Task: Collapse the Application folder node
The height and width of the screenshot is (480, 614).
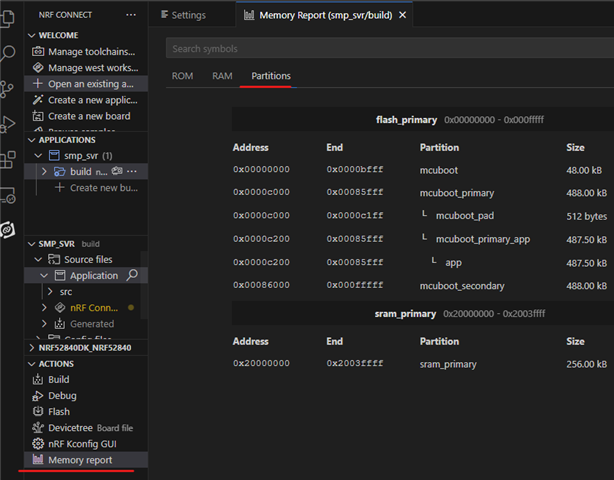Action: [44, 276]
